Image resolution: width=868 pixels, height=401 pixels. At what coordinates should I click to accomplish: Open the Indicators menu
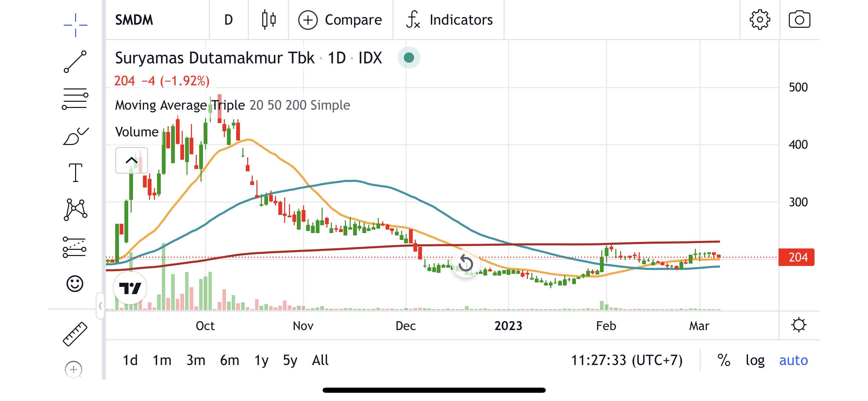click(x=449, y=20)
